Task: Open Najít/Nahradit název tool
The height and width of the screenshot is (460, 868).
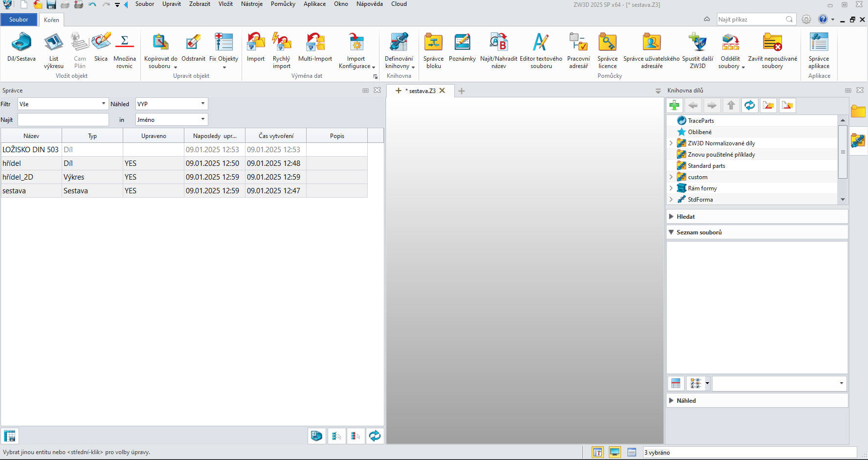Action: point(499,50)
